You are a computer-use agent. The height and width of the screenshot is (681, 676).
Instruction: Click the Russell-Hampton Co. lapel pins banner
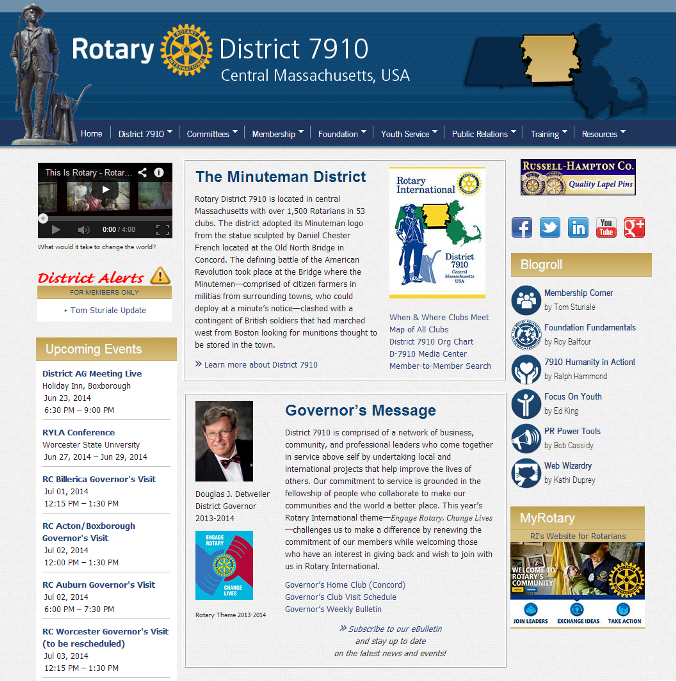click(578, 177)
